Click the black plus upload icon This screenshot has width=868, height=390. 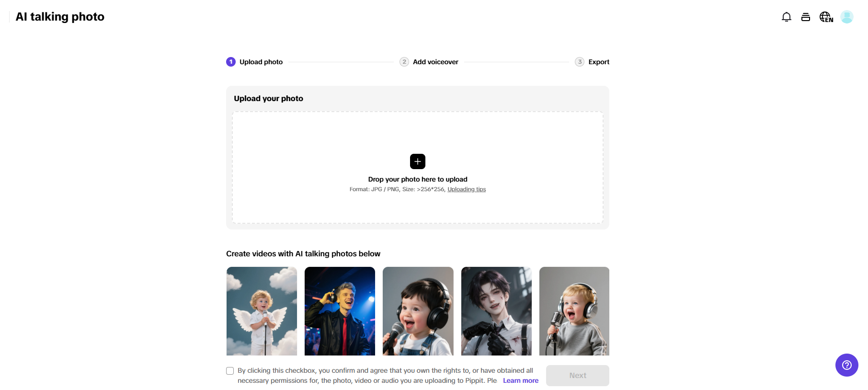point(417,161)
